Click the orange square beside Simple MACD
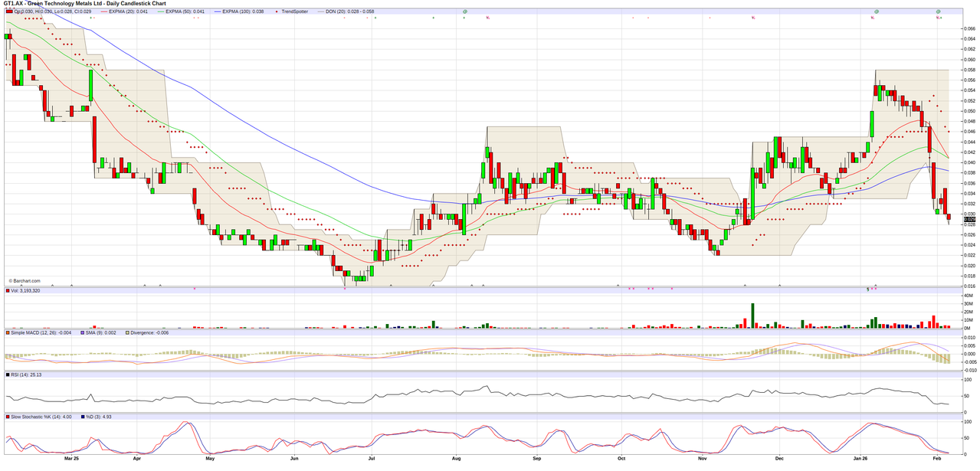 (8, 332)
